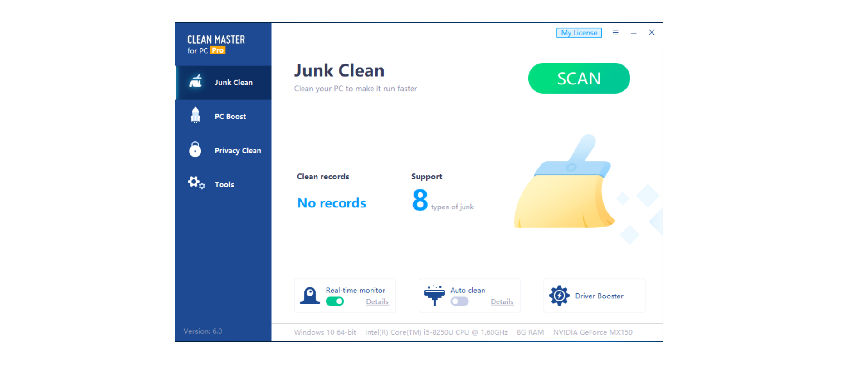Click the Privacy Clean padlock icon

[x=195, y=149]
